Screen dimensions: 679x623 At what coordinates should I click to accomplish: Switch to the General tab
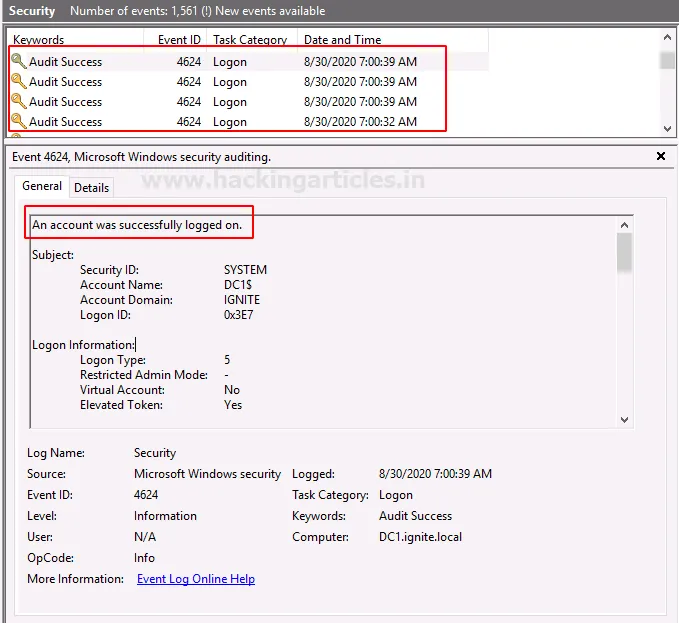(x=42, y=186)
